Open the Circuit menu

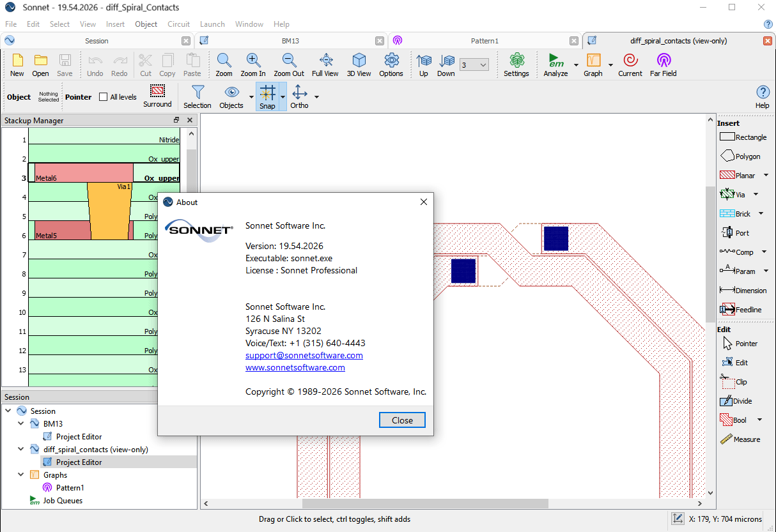tap(178, 24)
